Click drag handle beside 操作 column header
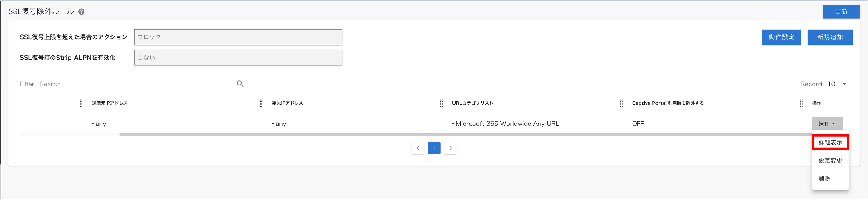Viewport: 868px width, 200px height. coord(801,103)
